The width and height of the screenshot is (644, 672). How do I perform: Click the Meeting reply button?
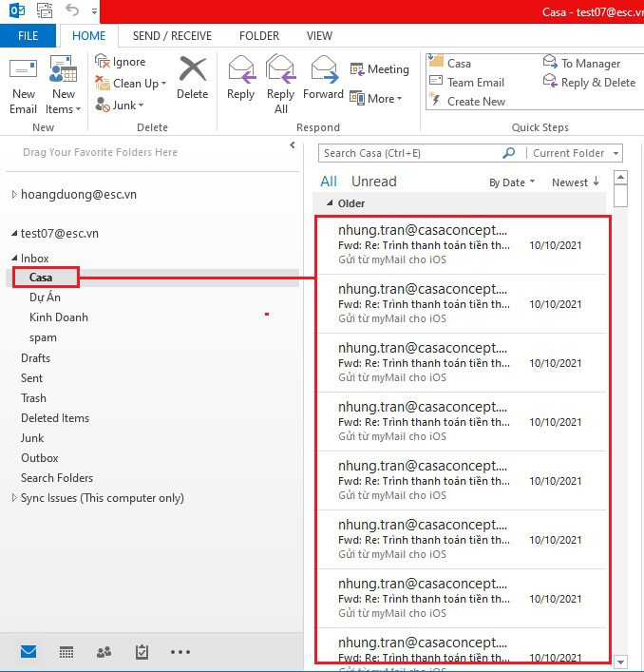(379, 69)
